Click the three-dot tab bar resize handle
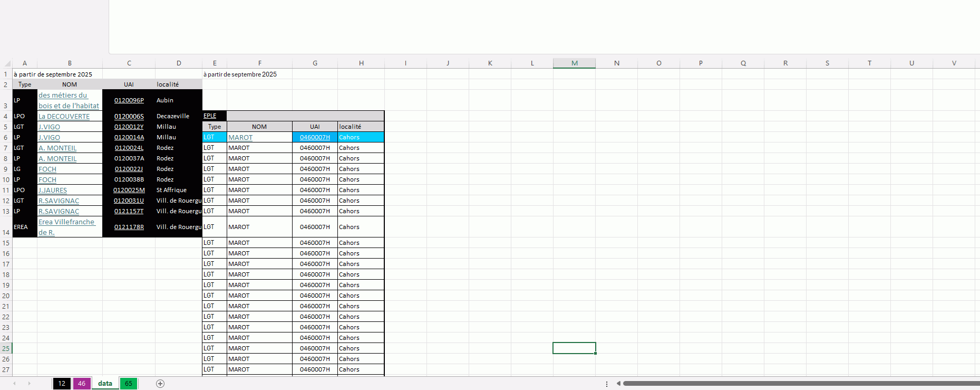Screen dimensions: 980x390 pos(607,384)
